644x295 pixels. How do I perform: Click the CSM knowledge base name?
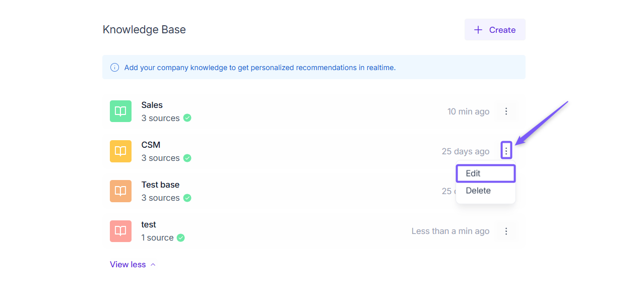[x=151, y=145]
